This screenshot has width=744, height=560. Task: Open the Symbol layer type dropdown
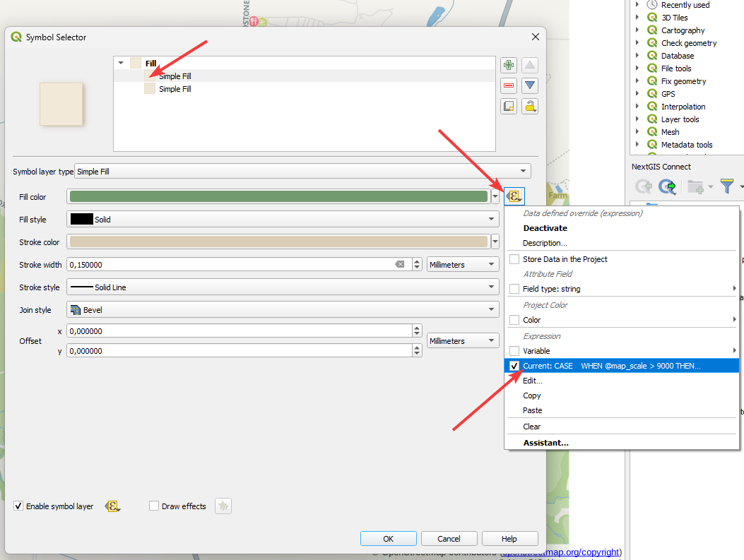302,172
